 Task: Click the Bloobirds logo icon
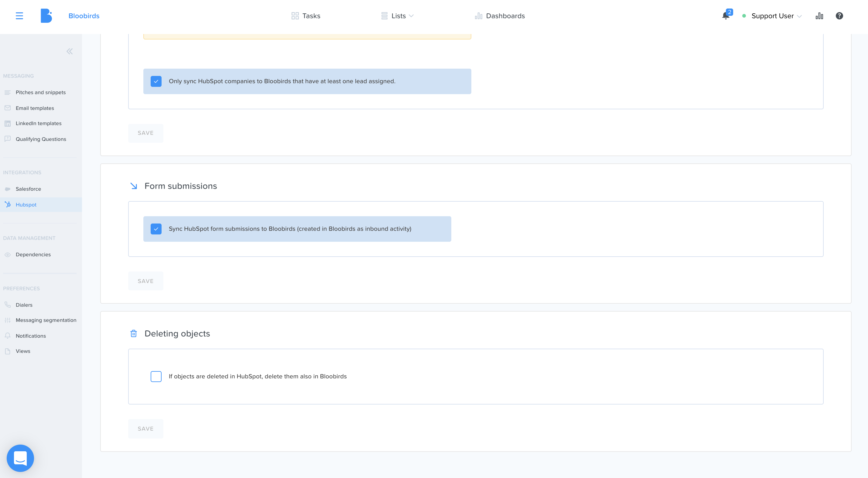click(x=46, y=16)
